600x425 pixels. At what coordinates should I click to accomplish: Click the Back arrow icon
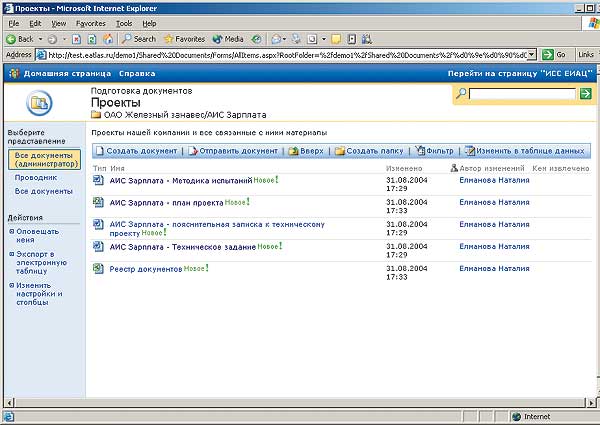(11, 39)
